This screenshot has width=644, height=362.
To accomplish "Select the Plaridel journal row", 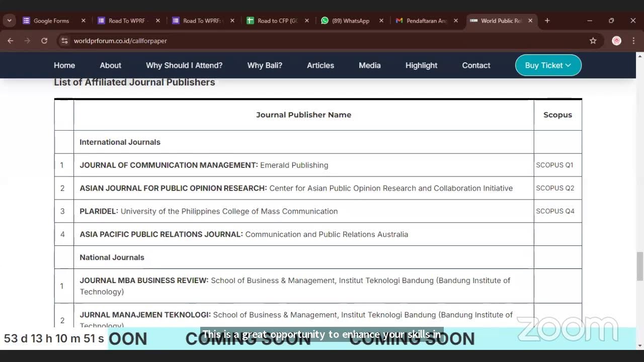I will (318, 211).
